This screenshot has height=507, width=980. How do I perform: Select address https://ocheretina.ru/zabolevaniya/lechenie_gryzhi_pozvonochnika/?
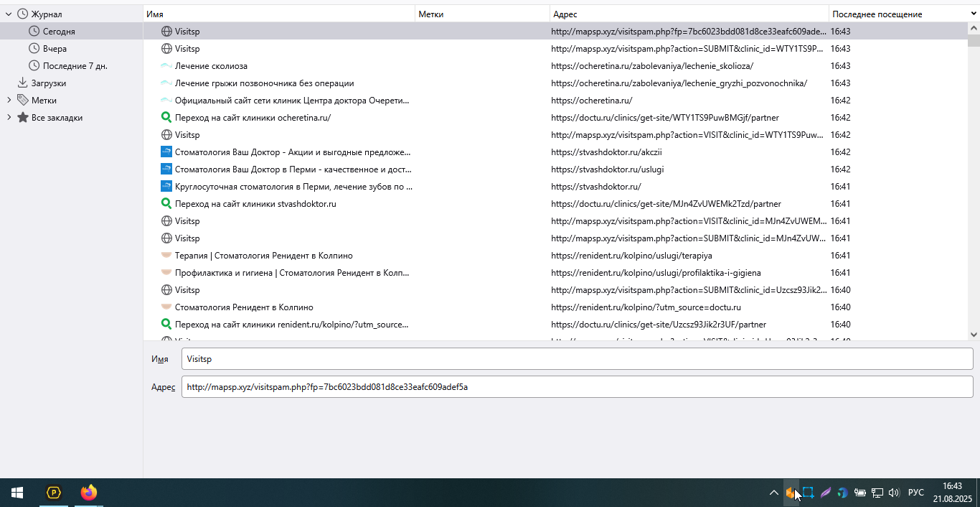click(x=679, y=83)
